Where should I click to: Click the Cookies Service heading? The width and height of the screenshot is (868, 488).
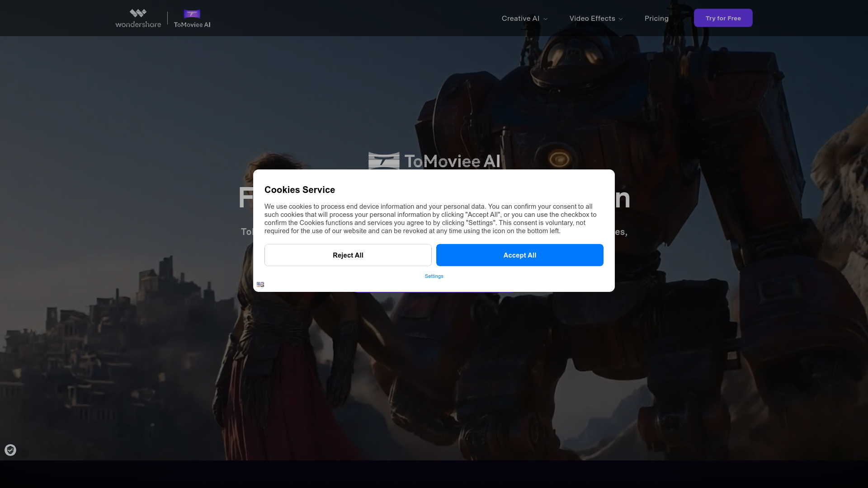[300, 190]
